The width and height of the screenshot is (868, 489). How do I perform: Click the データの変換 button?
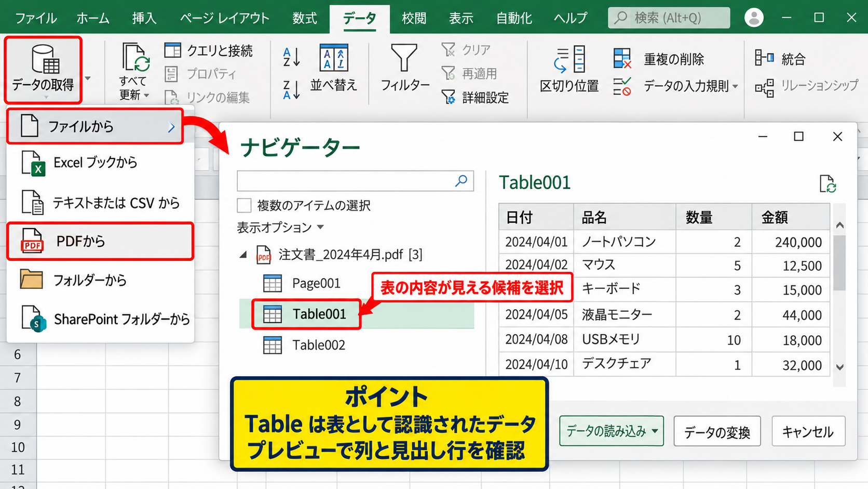tap(717, 431)
